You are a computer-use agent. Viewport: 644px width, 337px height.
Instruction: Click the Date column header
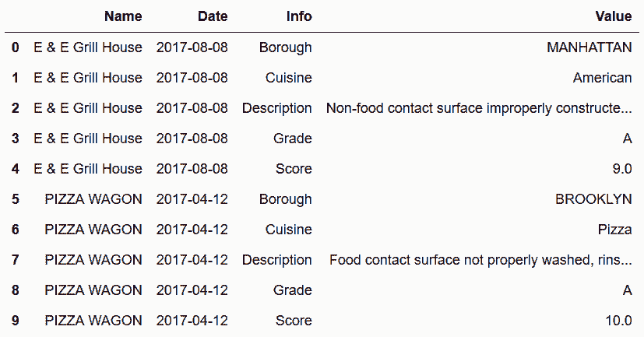[213, 16]
